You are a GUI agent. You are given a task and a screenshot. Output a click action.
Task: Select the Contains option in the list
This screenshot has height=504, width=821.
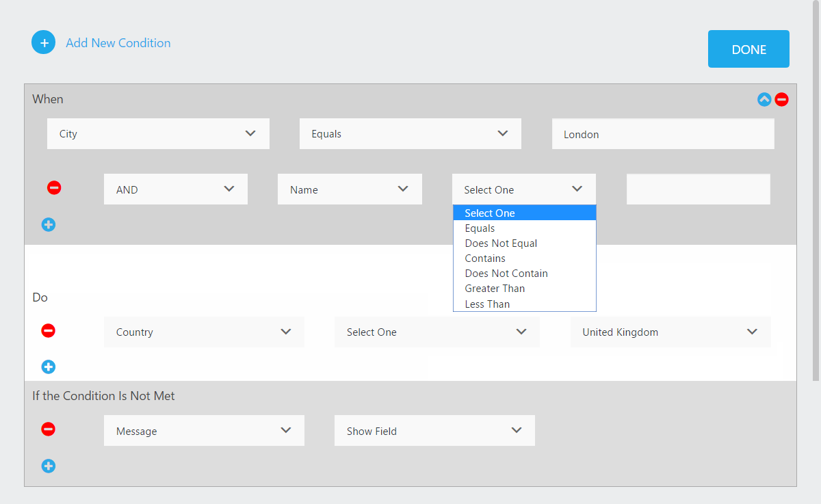click(485, 258)
